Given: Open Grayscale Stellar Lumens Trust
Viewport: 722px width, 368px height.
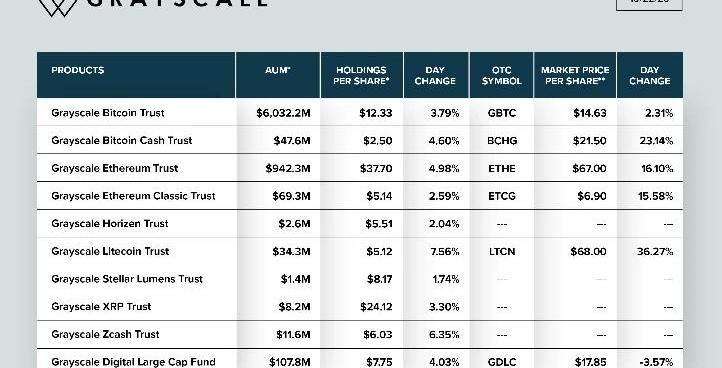Looking at the screenshot, I should pos(127,279).
